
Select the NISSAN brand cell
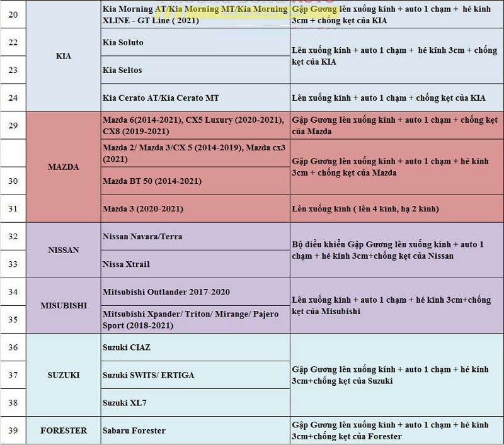[x=64, y=250]
